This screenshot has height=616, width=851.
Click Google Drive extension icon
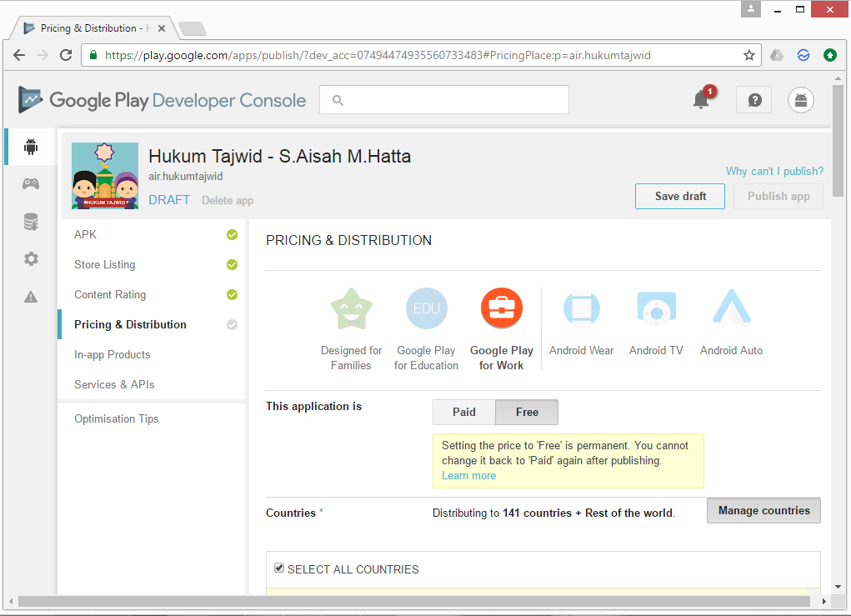pos(777,55)
